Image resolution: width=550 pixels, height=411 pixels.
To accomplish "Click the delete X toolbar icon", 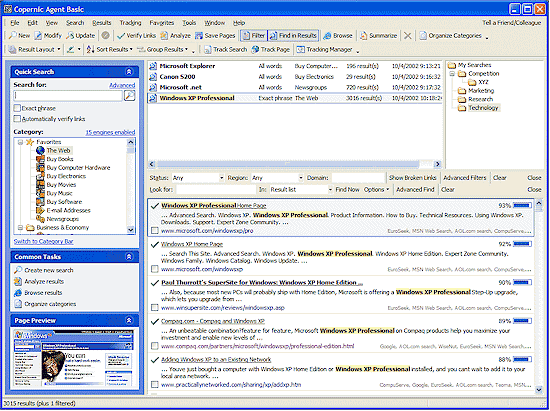I will point(407,35).
